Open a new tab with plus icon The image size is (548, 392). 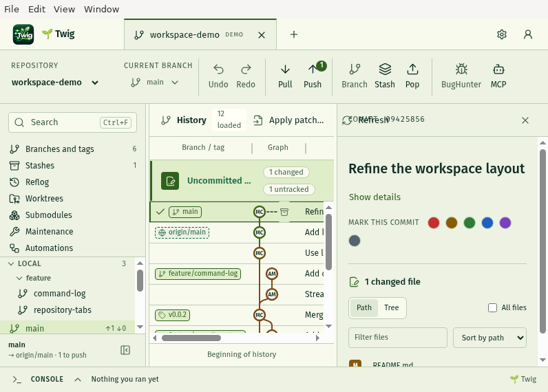[x=294, y=34]
